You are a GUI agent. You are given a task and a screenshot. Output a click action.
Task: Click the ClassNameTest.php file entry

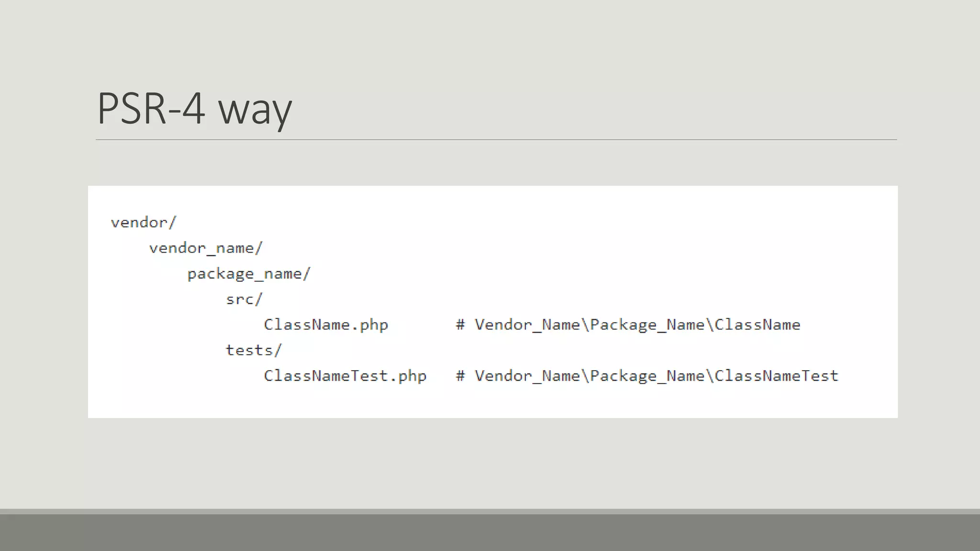click(x=345, y=376)
